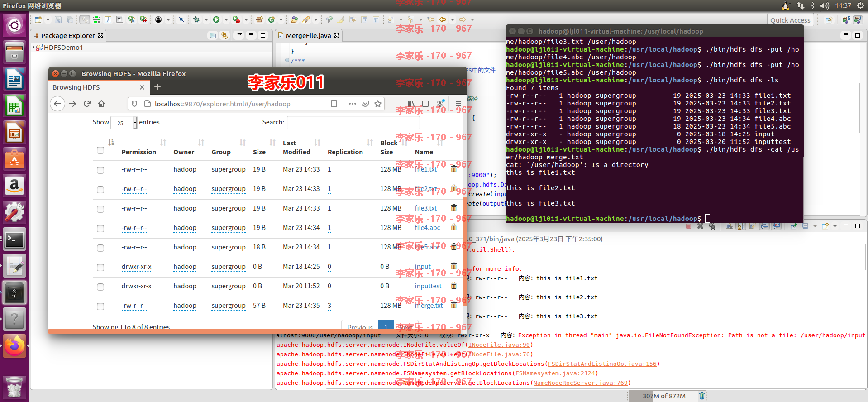
Task: Bookmark the page with the star icon
Action: (x=378, y=104)
